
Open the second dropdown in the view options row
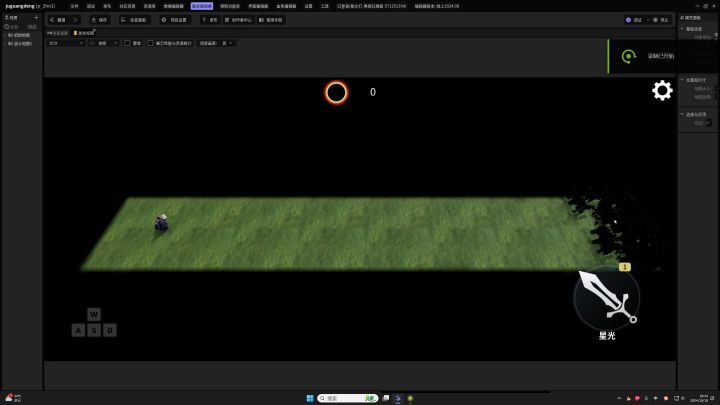(x=104, y=43)
